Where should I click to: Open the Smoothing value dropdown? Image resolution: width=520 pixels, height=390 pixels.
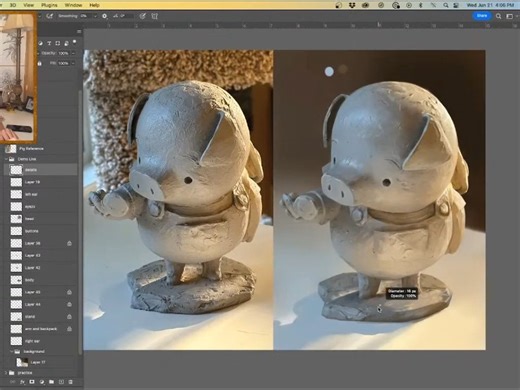click(x=95, y=16)
